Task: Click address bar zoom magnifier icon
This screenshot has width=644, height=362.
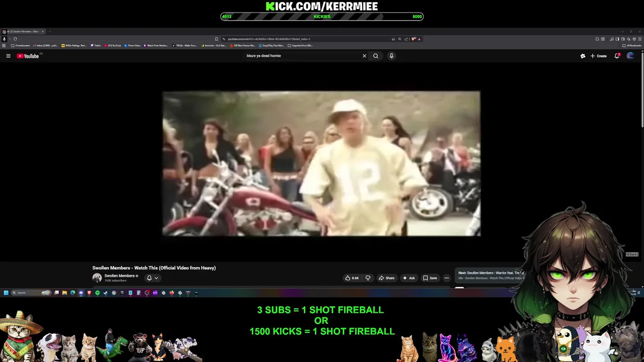Action: click(399, 39)
